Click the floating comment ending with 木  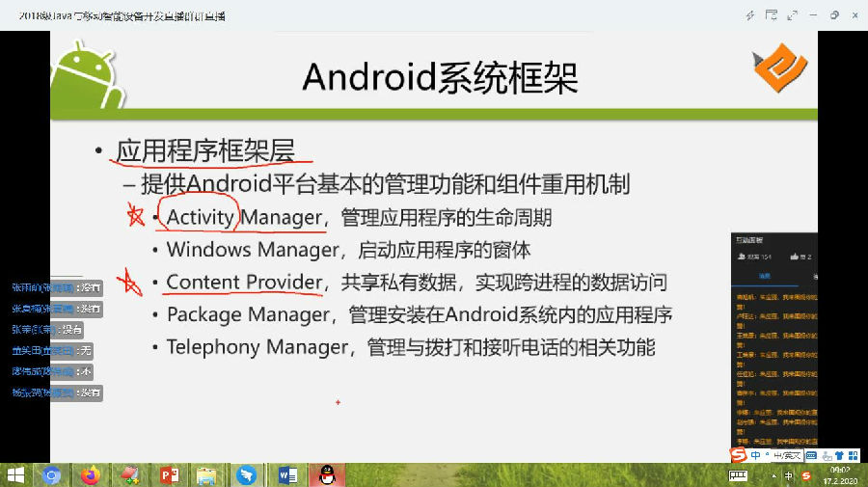52,371
